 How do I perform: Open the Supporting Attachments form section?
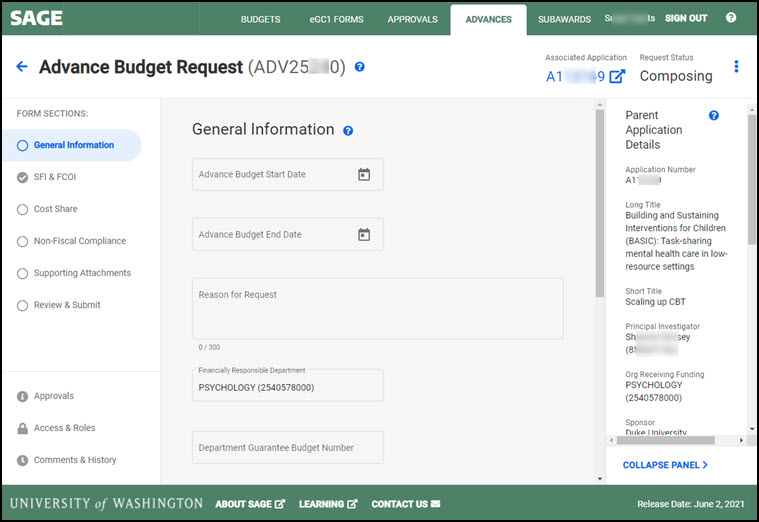coord(82,273)
